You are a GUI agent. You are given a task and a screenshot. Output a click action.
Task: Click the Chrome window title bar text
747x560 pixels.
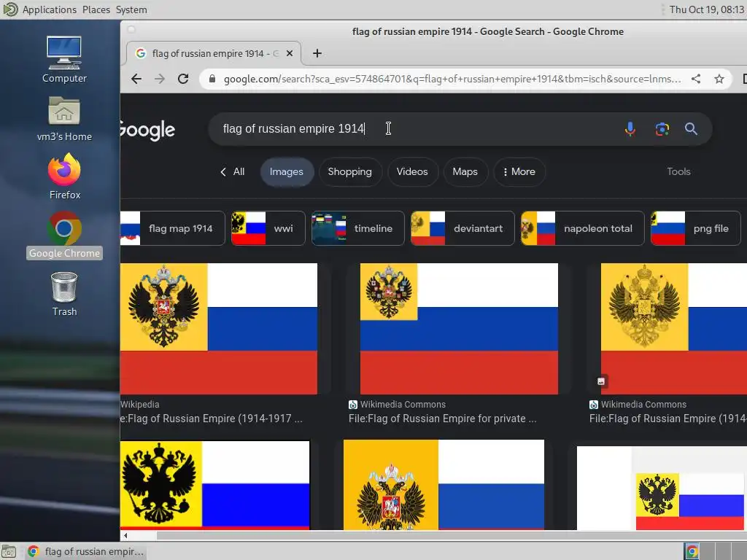(488, 31)
